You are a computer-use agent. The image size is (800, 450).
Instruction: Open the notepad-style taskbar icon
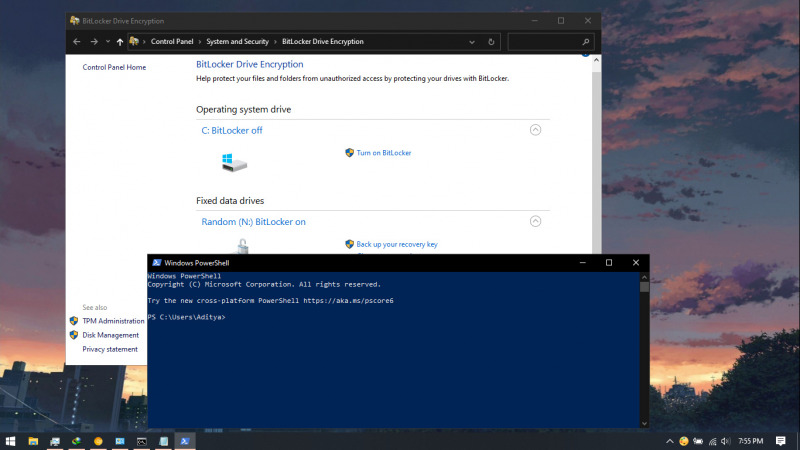pos(163,441)
